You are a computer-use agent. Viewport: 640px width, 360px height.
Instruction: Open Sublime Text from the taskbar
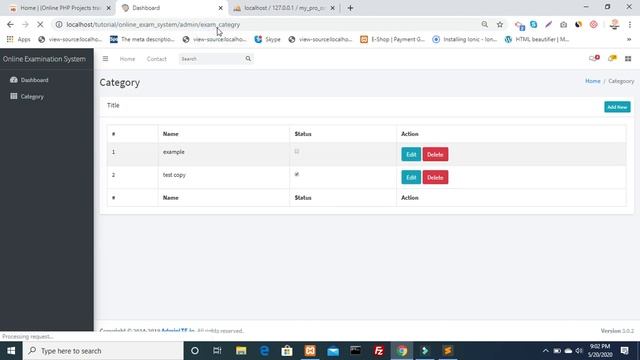[448, 351]
